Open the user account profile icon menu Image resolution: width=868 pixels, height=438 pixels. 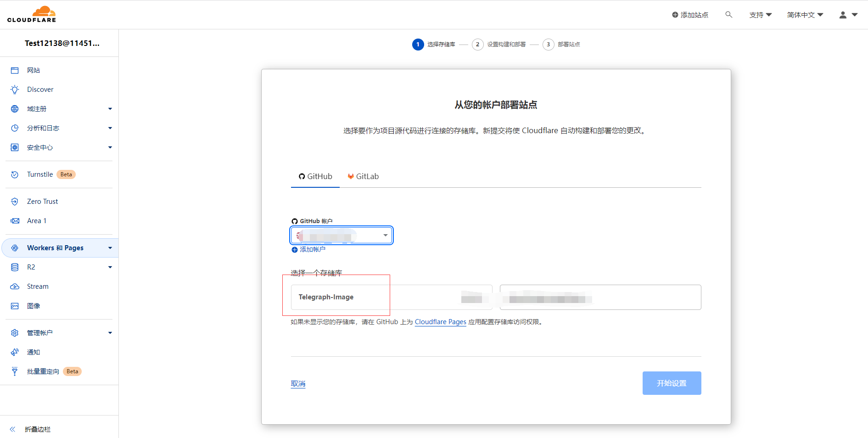(x=848, y=15)
